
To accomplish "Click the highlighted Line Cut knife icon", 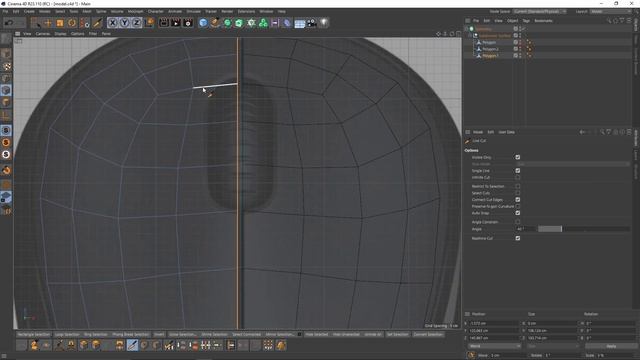I will pyautogui.click(x=132, y=345).
